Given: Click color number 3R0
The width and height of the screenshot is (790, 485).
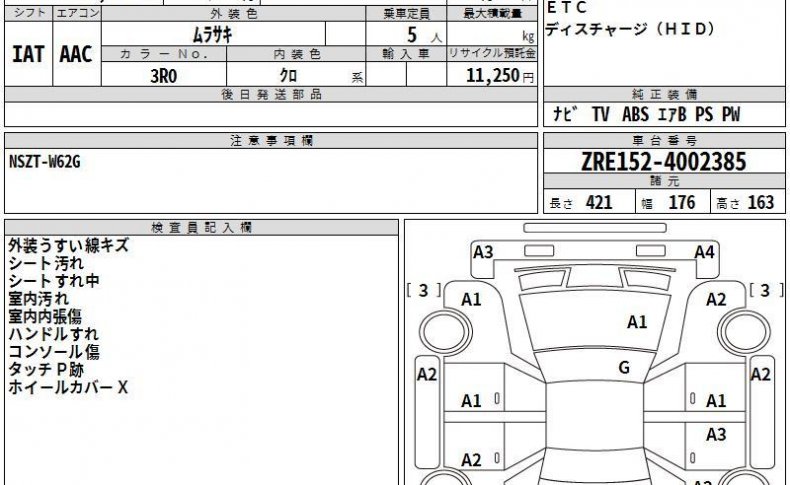Looking at the screenshot, I should click(164, 76).
